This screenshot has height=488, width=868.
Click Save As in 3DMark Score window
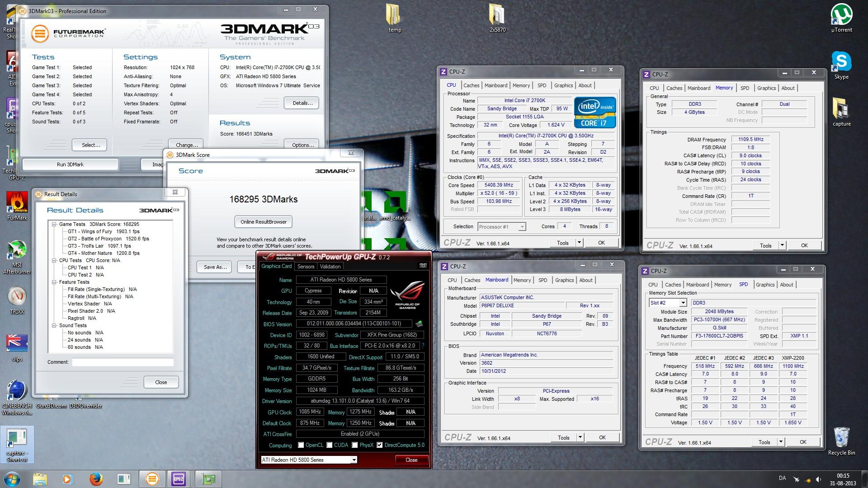(215, 267)
